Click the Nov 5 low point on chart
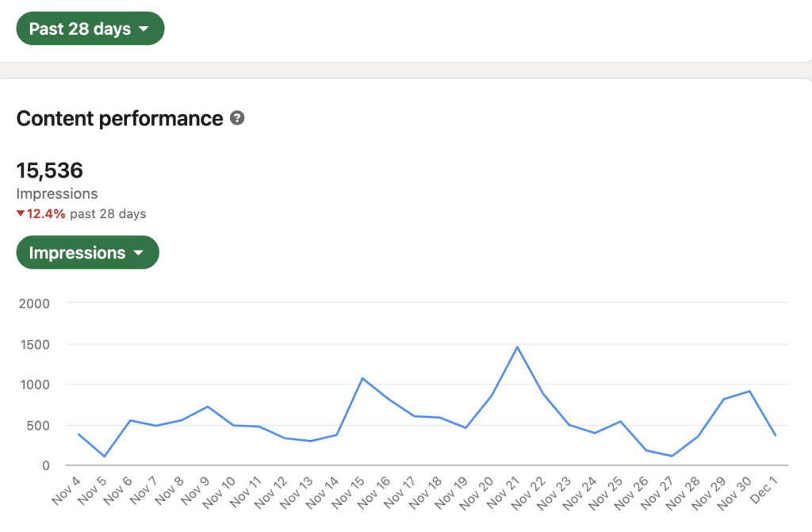Screen dimensions: 812x532 pos(105,457)
